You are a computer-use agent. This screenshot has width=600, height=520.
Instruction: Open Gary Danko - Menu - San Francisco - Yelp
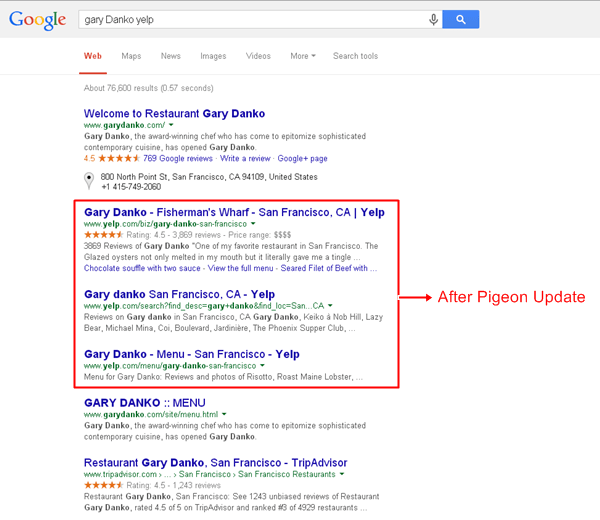[x=192, y=354]
